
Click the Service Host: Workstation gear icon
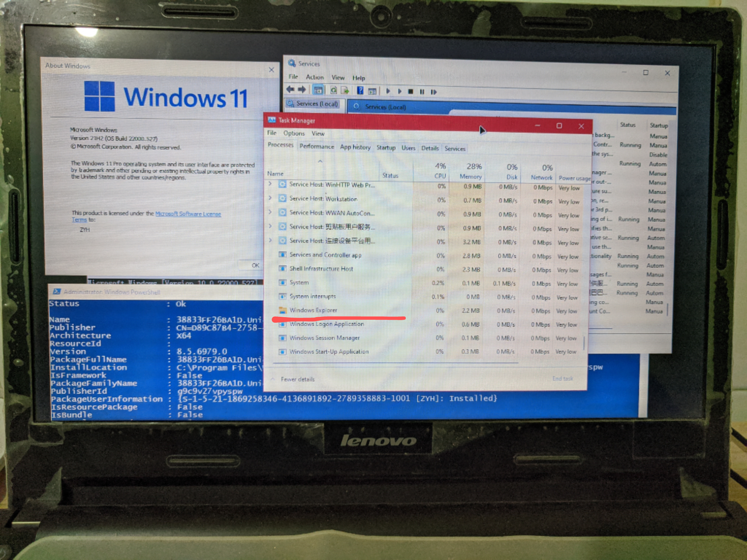pos(282,198)
